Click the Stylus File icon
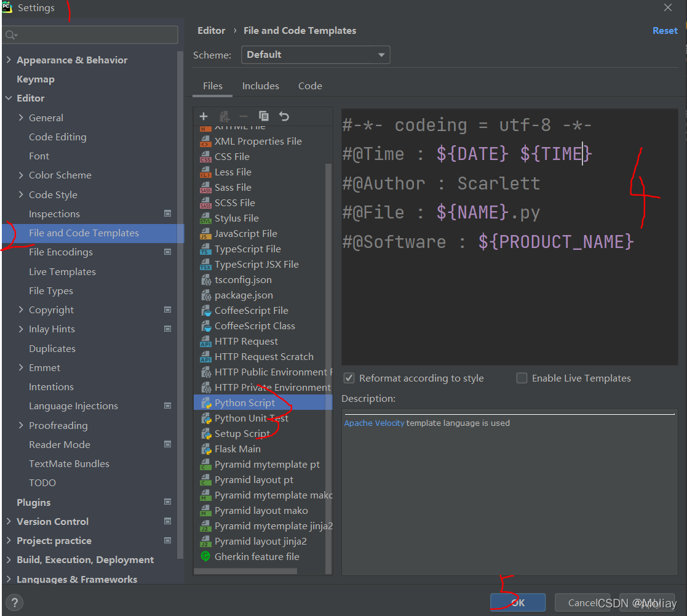The image size is (687, 616). pos(205,218)
